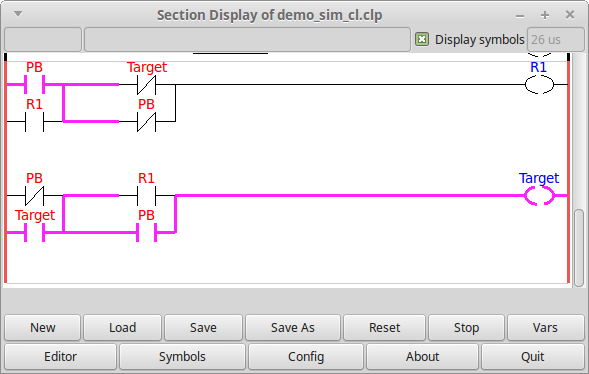The height and width of the screenshot is (374, 589).
Task: Click the vertical scrollbar of the section display
Action: 579,248
